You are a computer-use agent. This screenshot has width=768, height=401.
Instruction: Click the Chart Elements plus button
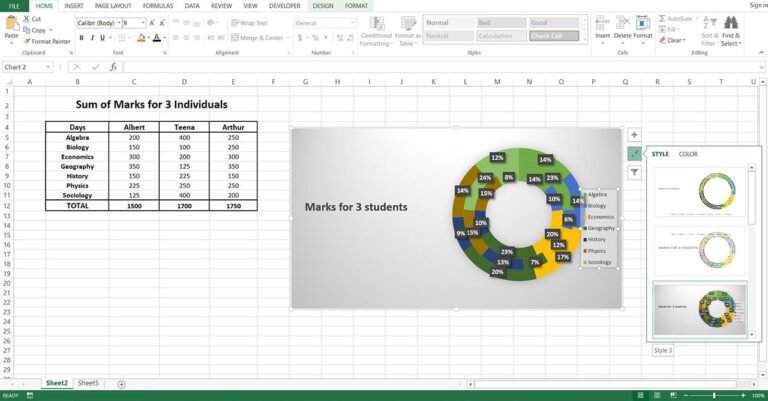click(x=634, y=135)
